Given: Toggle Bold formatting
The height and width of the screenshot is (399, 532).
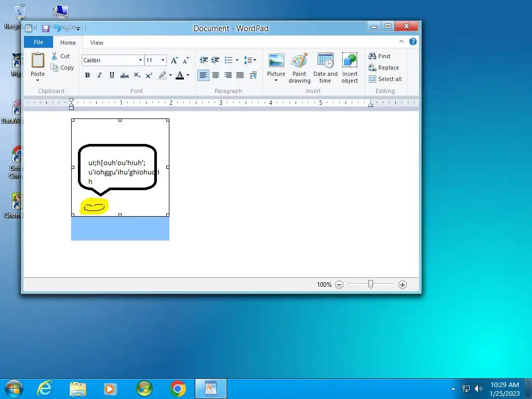Looking at the screenshot, I should 87,75.
